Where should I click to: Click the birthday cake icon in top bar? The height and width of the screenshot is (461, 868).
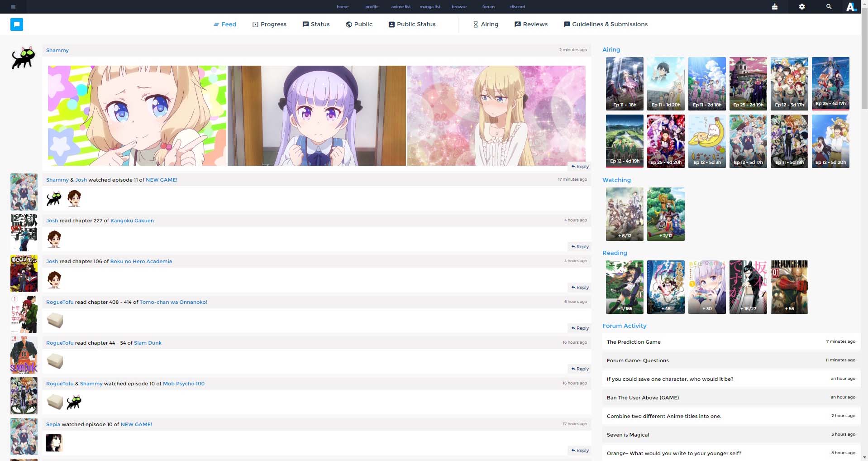pos(775,7)
